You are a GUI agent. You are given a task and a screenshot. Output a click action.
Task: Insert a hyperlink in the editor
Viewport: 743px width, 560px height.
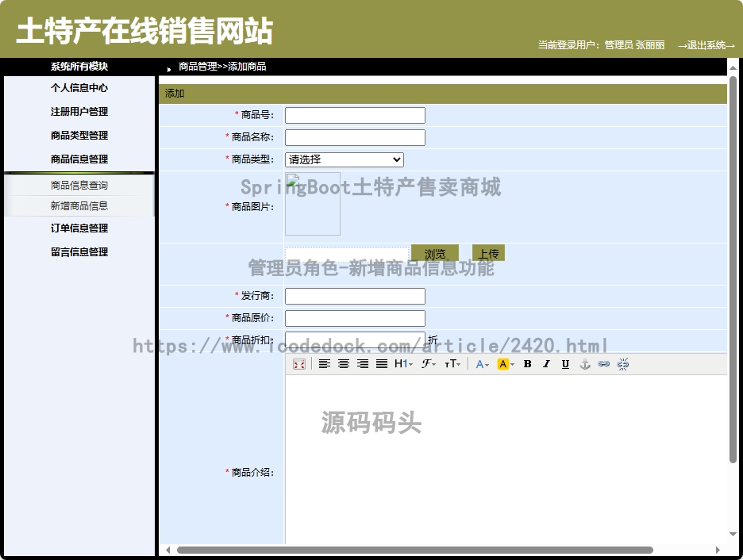click(603, 364)
